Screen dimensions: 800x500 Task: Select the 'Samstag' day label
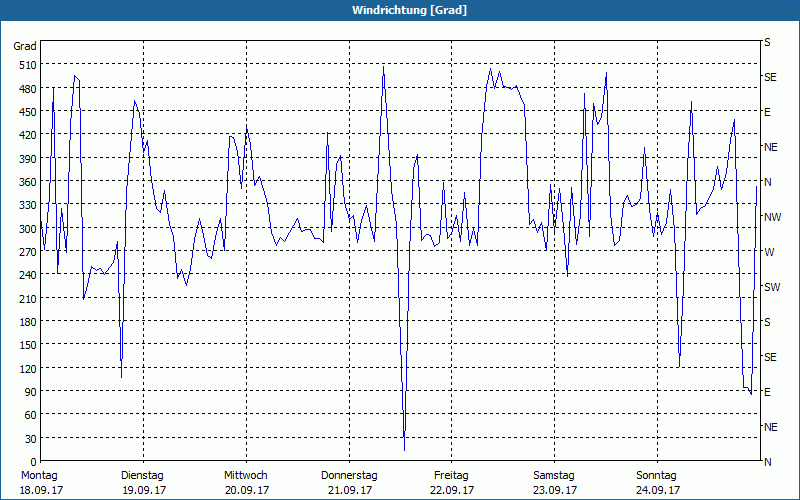554,476
